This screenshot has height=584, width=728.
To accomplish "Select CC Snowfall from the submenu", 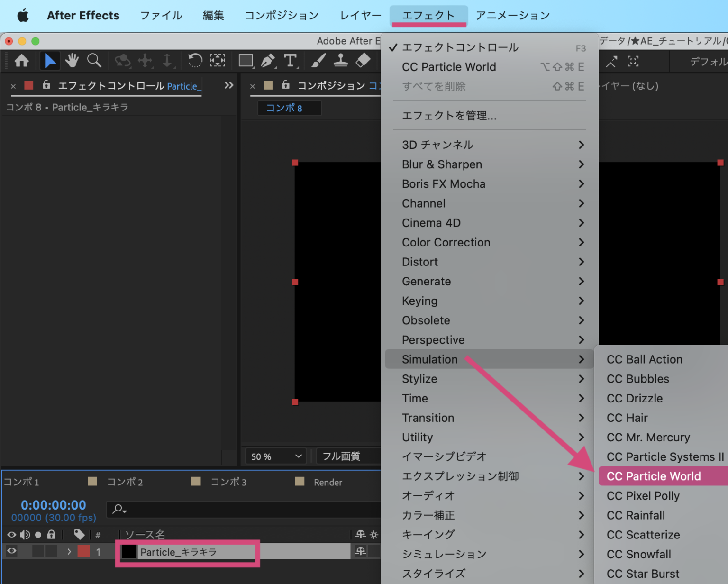I will tap(638, 554).
